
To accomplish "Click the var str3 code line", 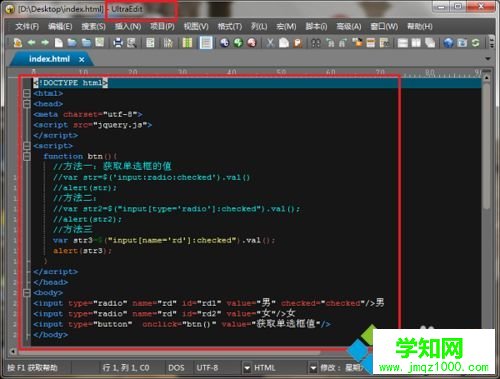I will (x=164, y=240).
